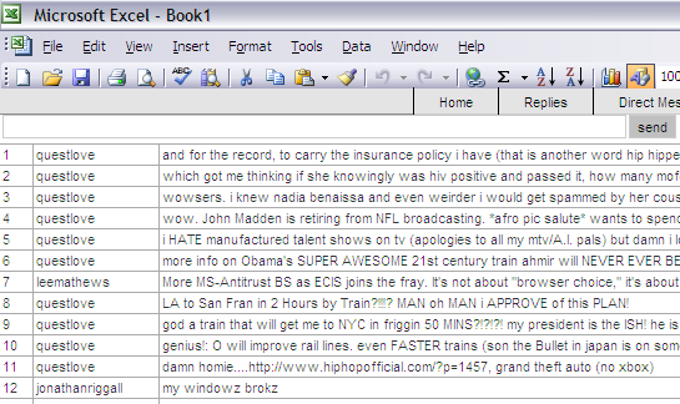The width and height of the screenshot is (680, 404).
Task: Save the workbook with the floppy disk icon
Action: (x=81, y=78)
